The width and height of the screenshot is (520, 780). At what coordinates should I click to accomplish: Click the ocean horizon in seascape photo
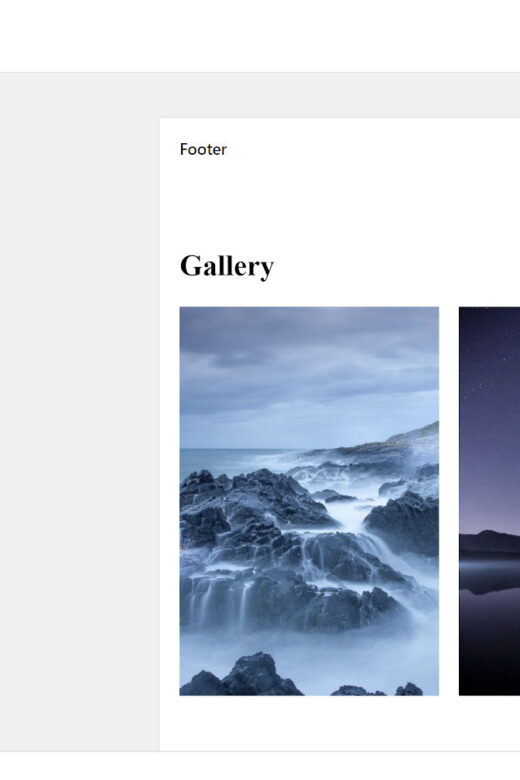click(x=234, y=449)
